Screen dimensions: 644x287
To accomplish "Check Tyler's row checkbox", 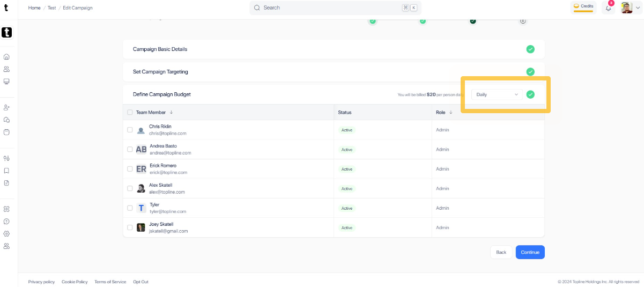I will click(130, 208).
